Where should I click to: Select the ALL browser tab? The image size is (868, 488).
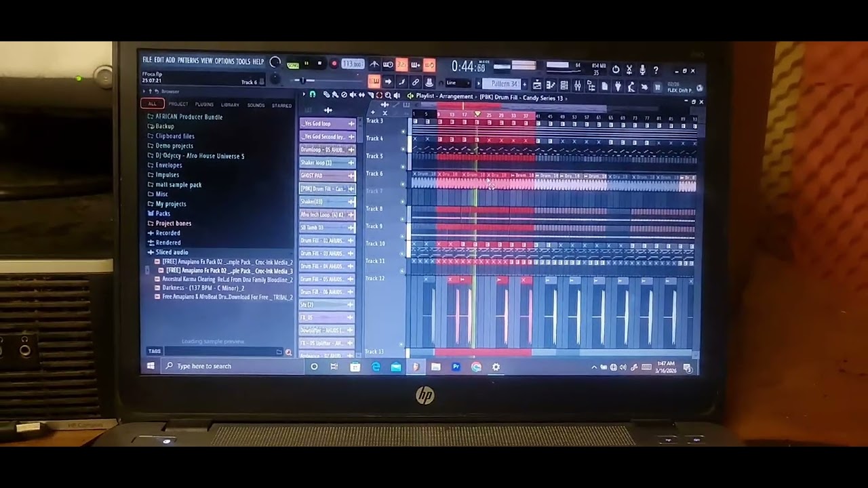[152, 104]
